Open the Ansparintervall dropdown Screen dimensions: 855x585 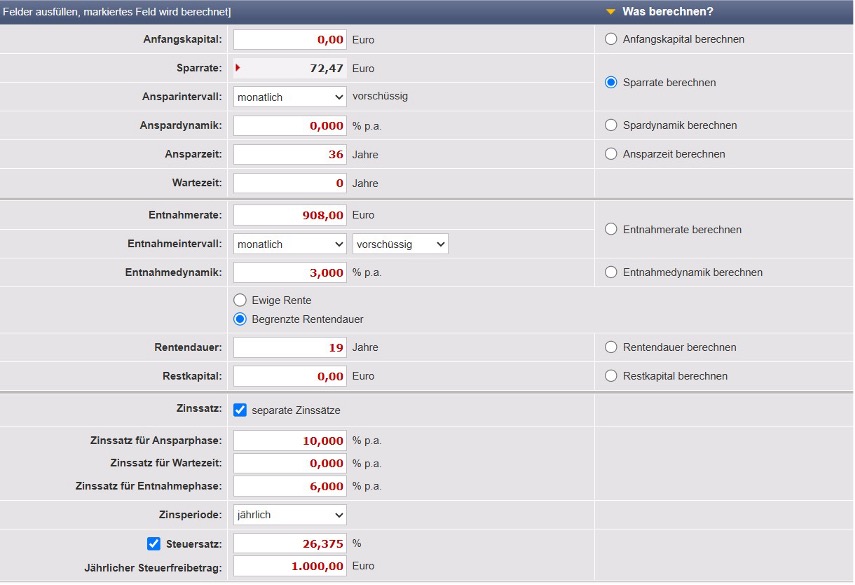point(290,97)
